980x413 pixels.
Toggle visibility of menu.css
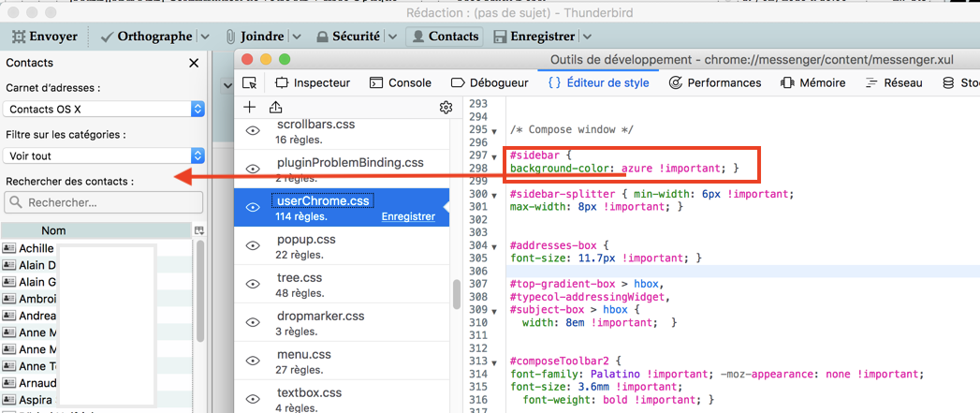point(253,361)
